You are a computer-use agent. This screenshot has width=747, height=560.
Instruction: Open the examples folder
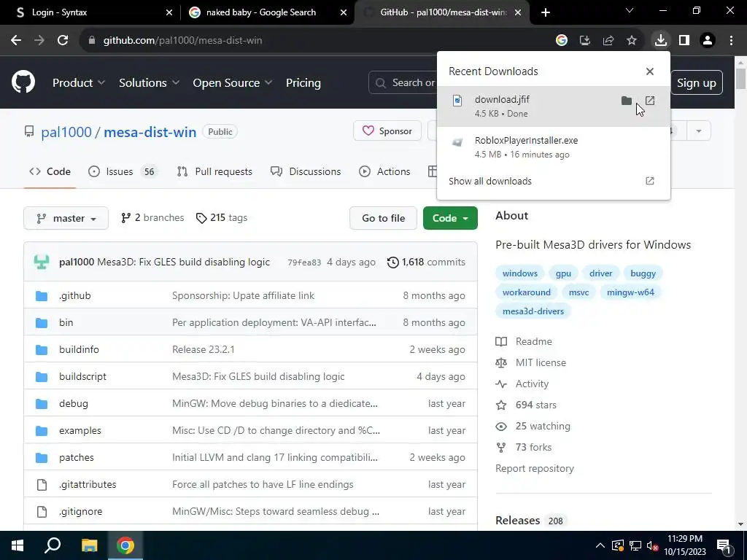pos(80,430)
